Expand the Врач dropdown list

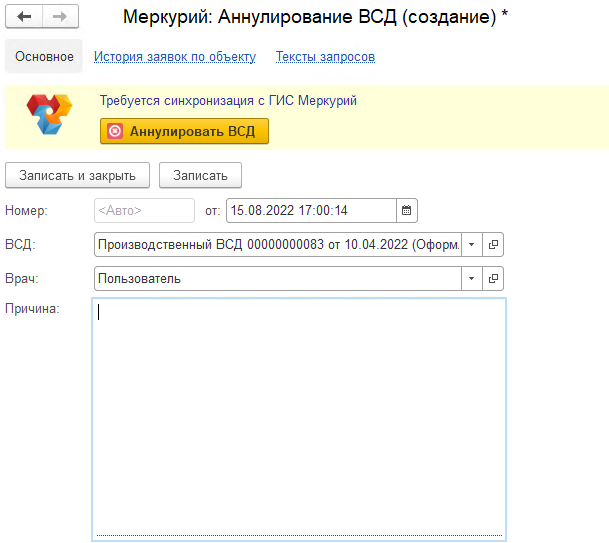pyautogui.click(x=471, y=278)
